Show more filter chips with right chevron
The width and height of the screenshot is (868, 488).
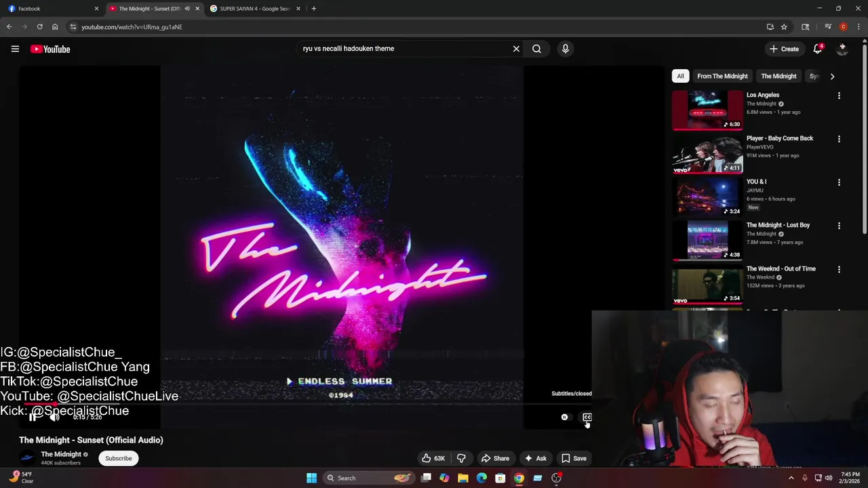pyautogui.click(x=832, y=77)
